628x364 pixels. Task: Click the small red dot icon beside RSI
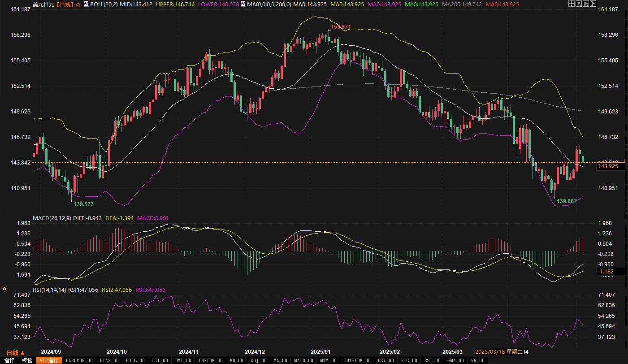coord(4,289)
